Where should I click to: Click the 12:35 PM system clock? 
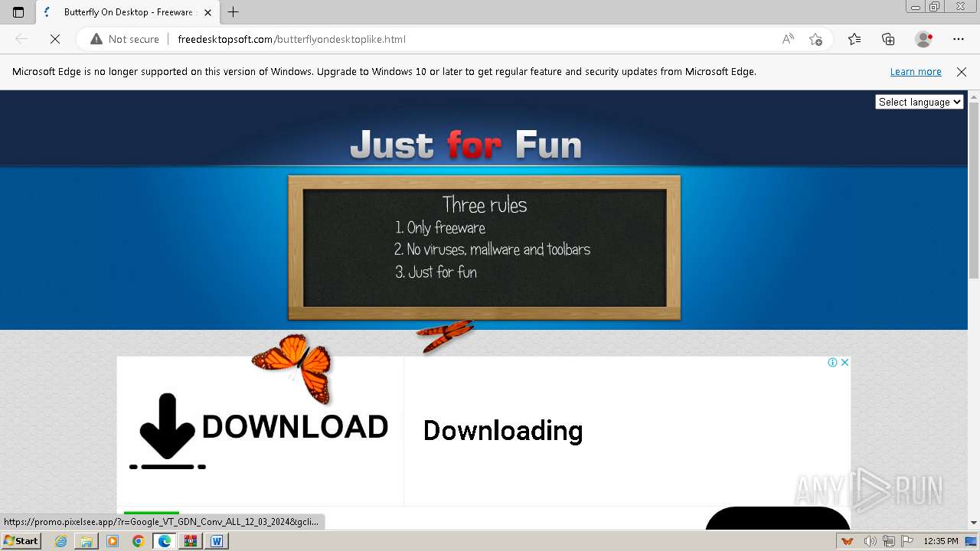941,541
